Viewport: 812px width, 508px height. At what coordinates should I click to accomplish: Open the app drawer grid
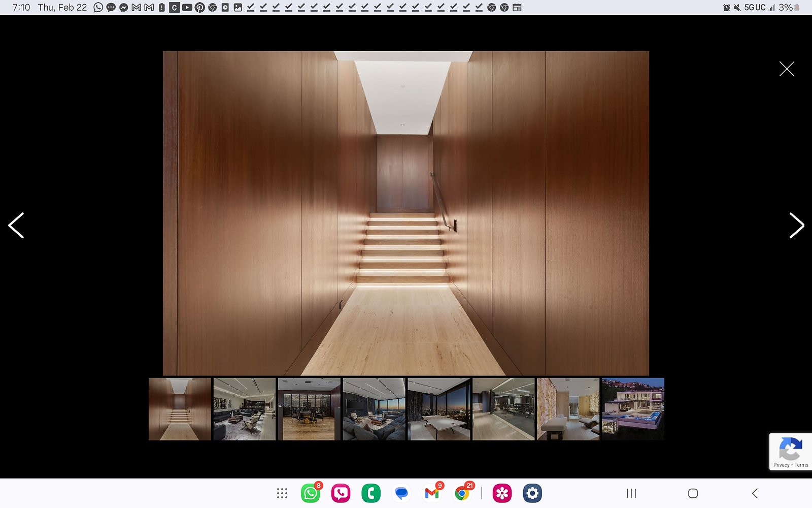point(282,493)
